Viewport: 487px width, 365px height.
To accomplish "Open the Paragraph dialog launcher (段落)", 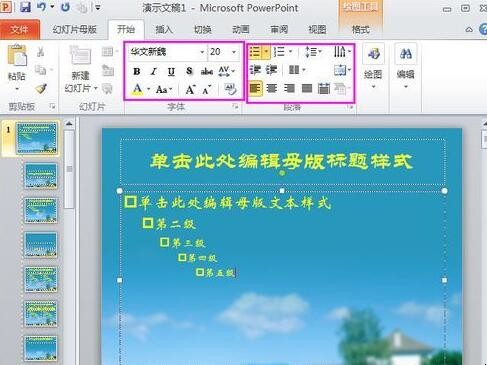I will [350, 107].
